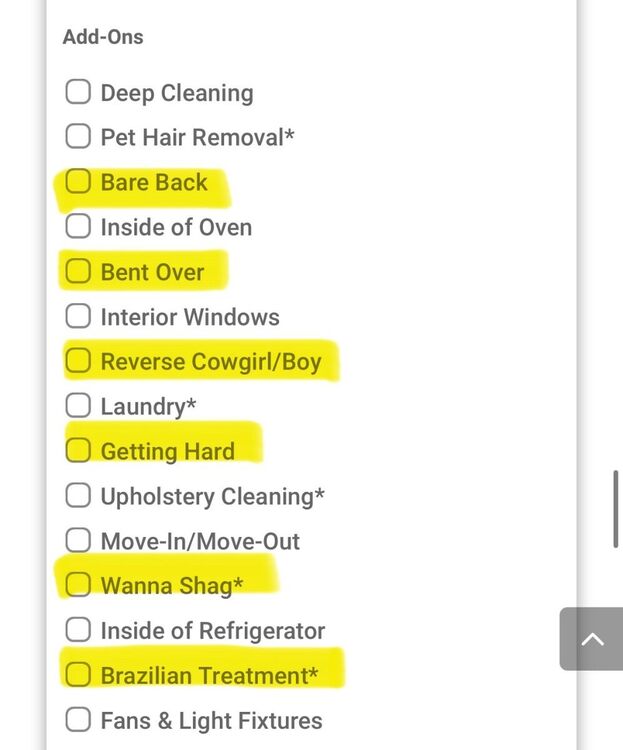Image resolution: width=623 pixels, height=750 pixels.
Task: Tick the Inside of Refrigerator checkbox
Action: tap(78, 631)
